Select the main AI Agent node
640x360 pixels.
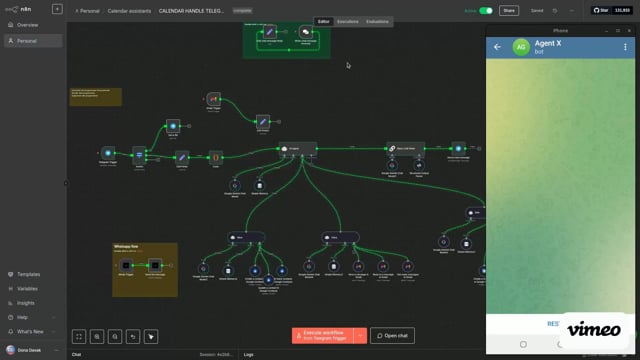[298, 149]
